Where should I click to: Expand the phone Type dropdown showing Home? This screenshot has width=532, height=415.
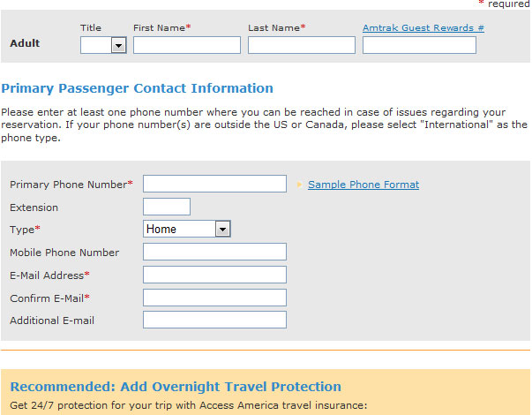pos(186,230)
